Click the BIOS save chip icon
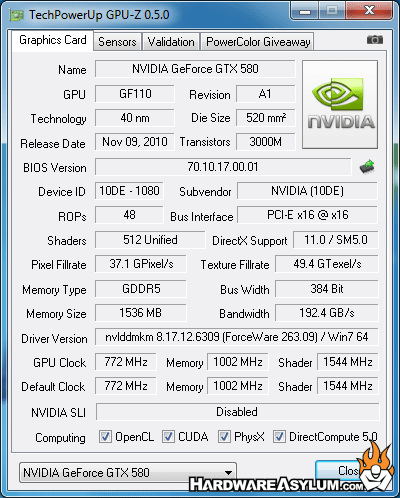The height and width of the screenshot is (498, 400). tap(367, 167)
